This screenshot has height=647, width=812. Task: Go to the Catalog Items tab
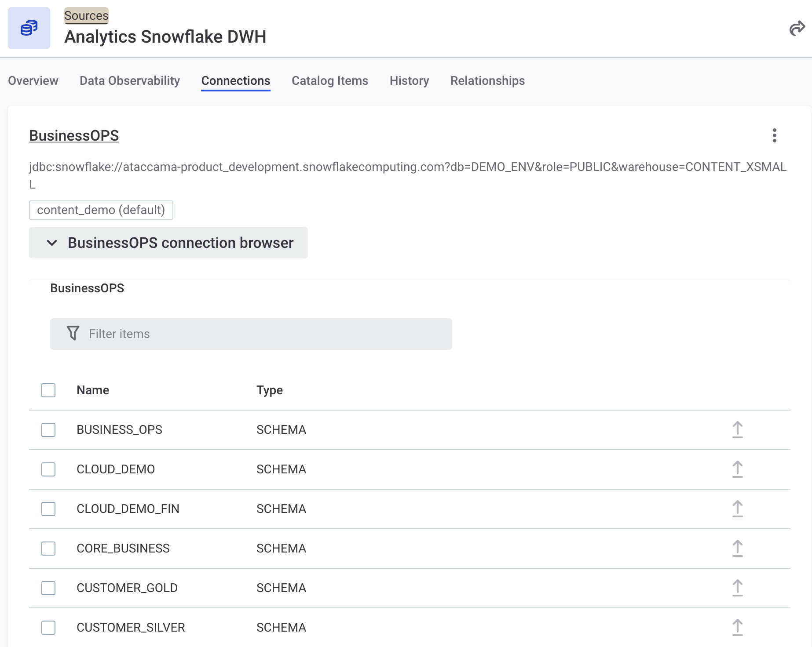point(330,81)
